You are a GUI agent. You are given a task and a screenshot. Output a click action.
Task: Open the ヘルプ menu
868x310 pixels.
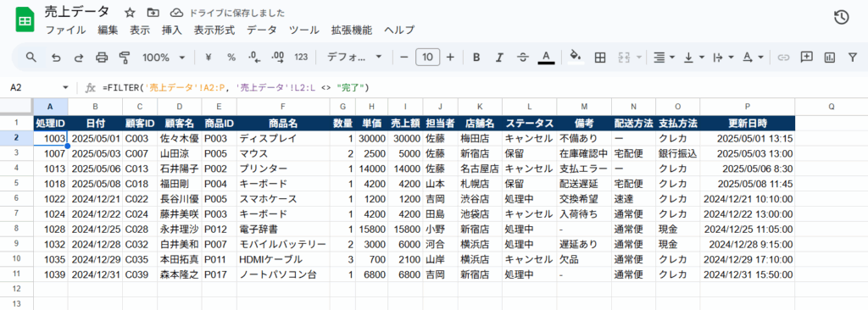click(x=399, y=30)
